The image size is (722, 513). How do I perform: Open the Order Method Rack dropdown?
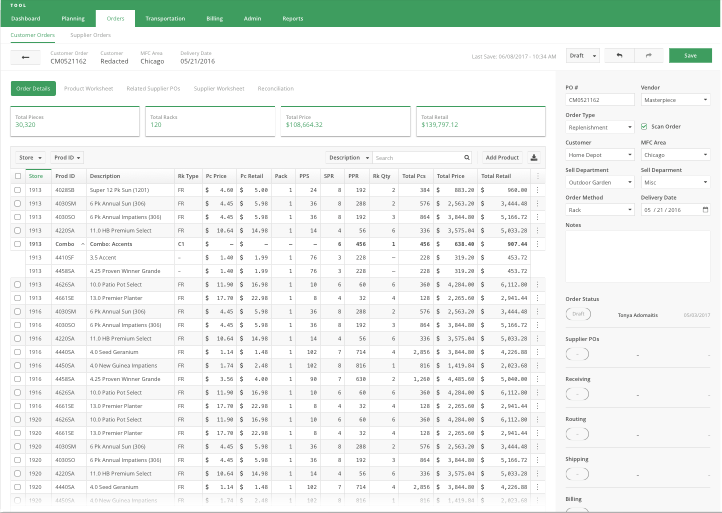tap(600, 210)
